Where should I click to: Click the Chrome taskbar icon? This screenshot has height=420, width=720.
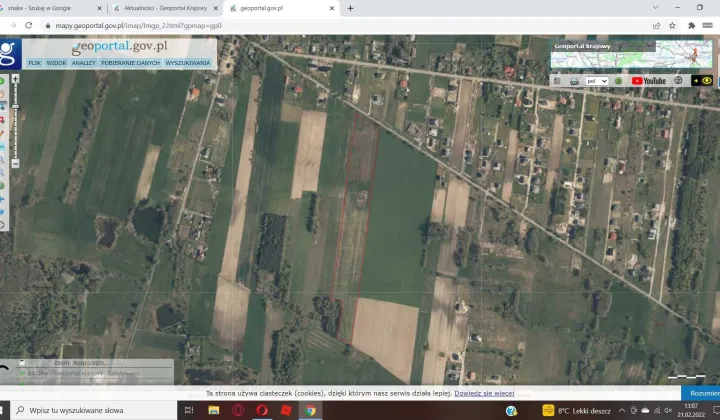click(310, 410)
